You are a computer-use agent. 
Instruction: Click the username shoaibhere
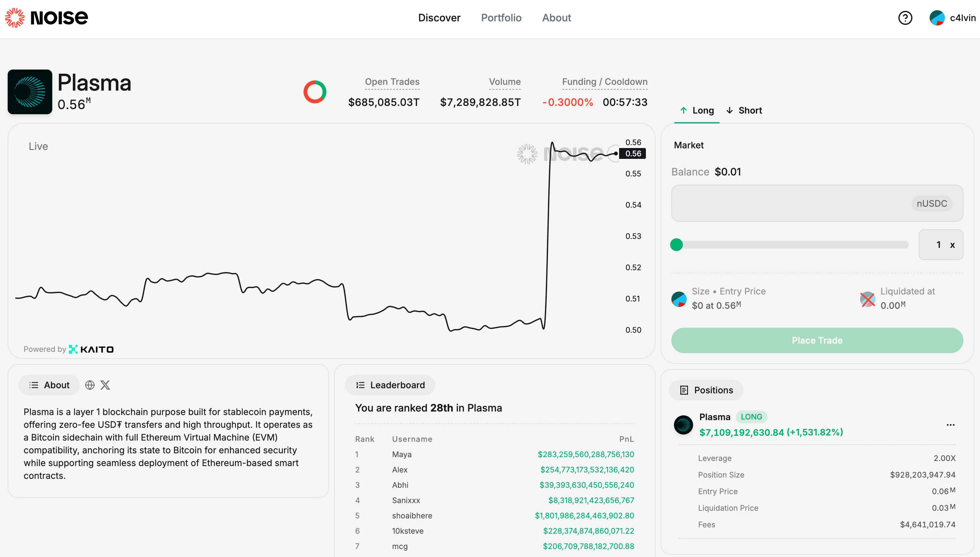point(412,516)
